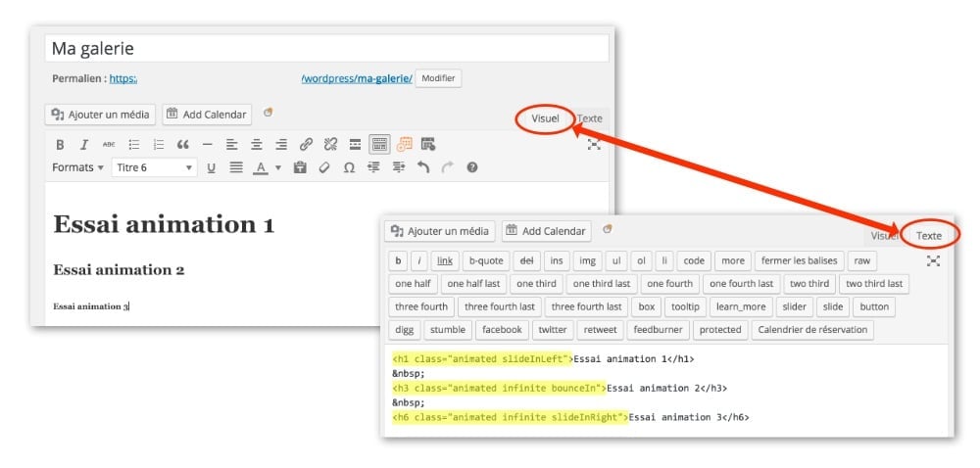Screen dimensions: 980x468
Task: Toggle the toolbar kitchen sink icon
Action: point(379,145)
